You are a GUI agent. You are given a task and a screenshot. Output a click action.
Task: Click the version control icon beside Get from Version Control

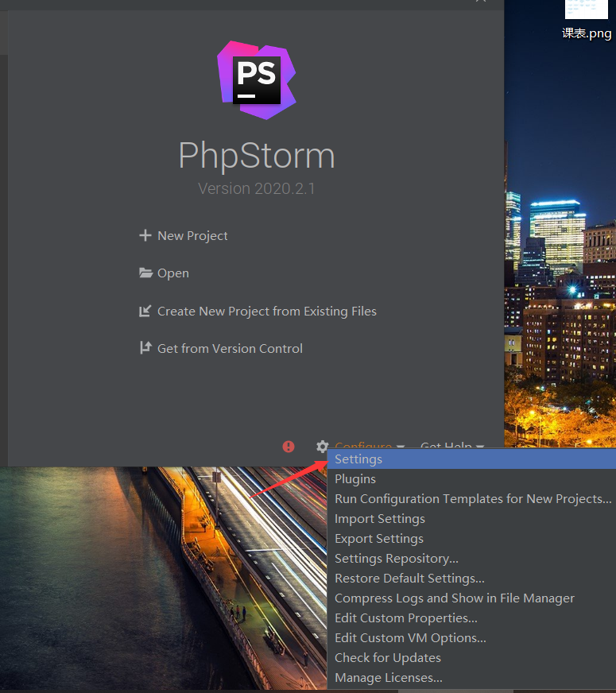point(145,348)
